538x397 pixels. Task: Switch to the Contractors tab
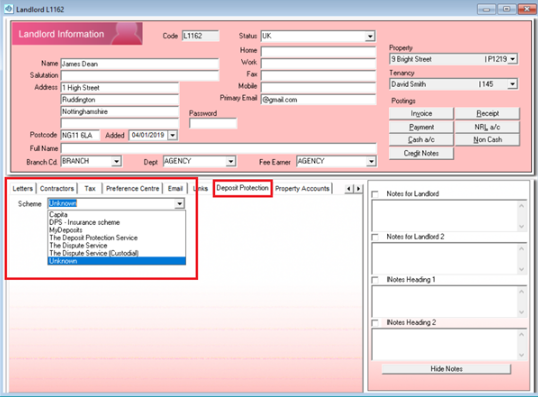coord(57,188)
